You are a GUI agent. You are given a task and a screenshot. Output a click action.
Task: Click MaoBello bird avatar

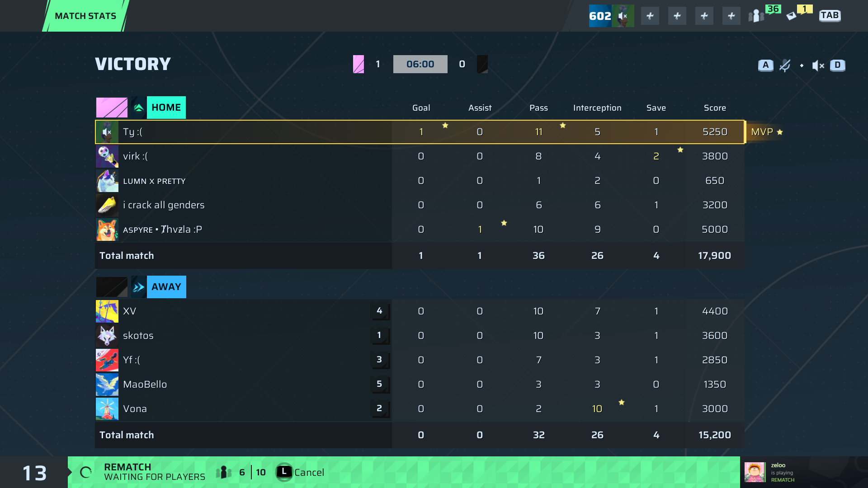tap(107, 385)
